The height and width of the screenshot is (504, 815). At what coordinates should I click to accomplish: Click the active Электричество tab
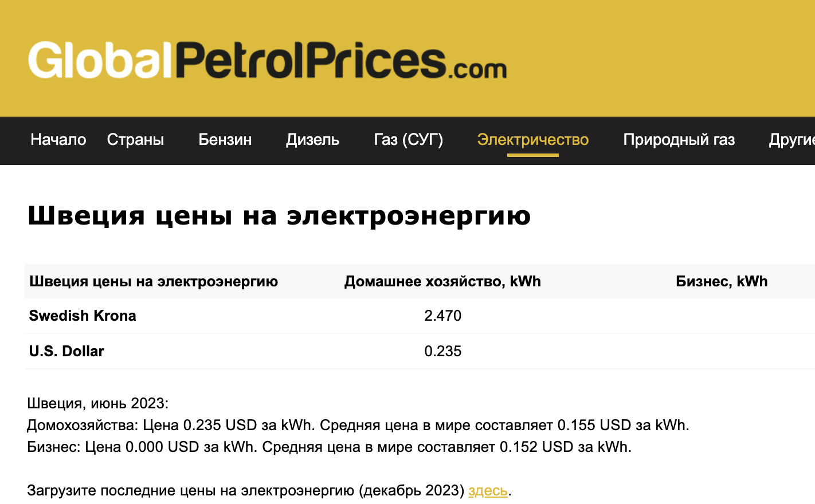click(x=532, y=140)
